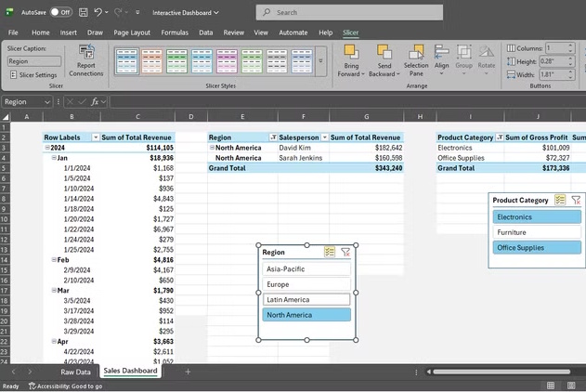Image resolution: width=586 pixels, height=392 pixels.
Task: Toggle Electronics in Product Category slicer
Action: pyautogui.click(x=537, y=217)
